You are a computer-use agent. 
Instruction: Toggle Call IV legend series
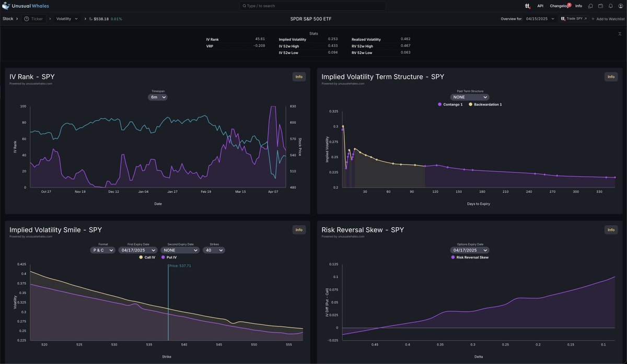point(147,257)
